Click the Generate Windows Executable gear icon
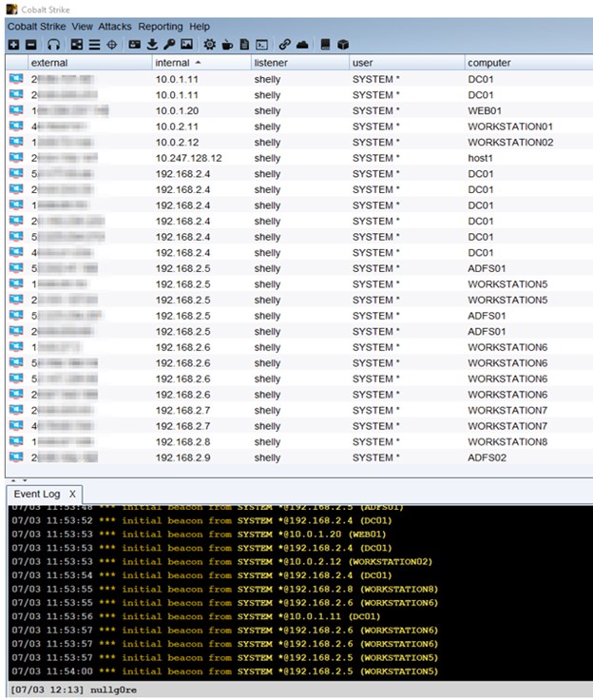Screen dimensions: 593x700 [x=209, y=45]
